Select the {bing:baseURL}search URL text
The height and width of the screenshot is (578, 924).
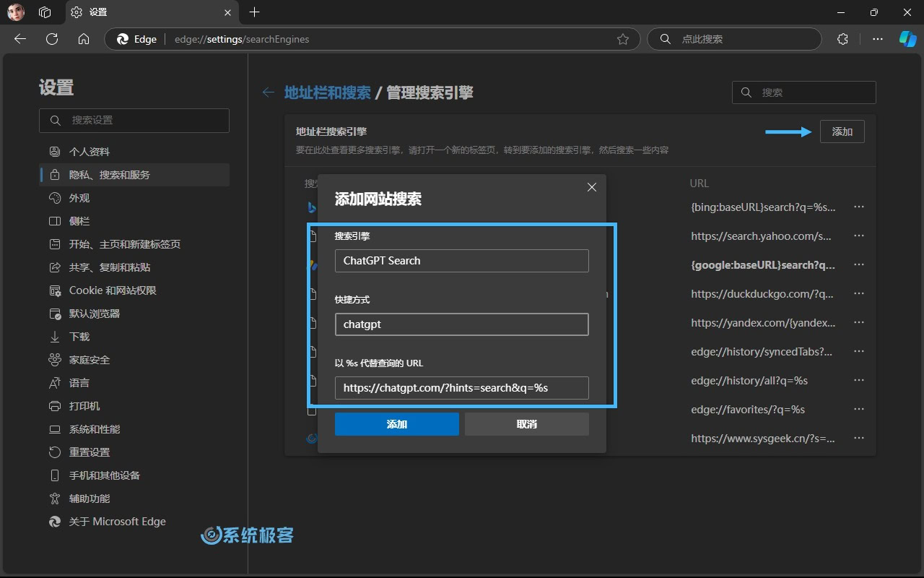[x=763, y=207]
